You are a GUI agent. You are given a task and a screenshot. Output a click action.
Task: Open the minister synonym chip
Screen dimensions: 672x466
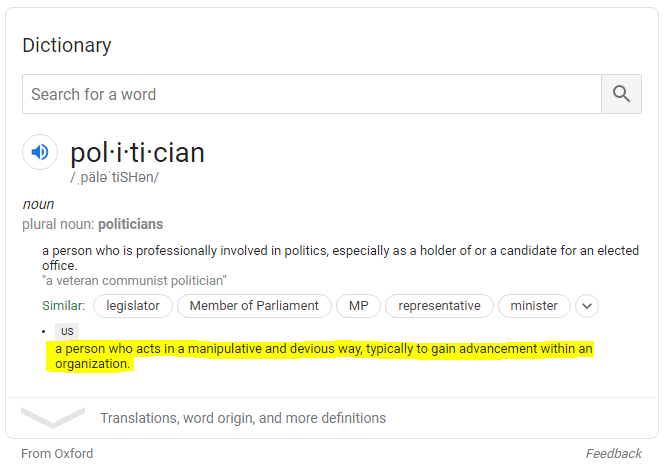(x=534, y=306)
